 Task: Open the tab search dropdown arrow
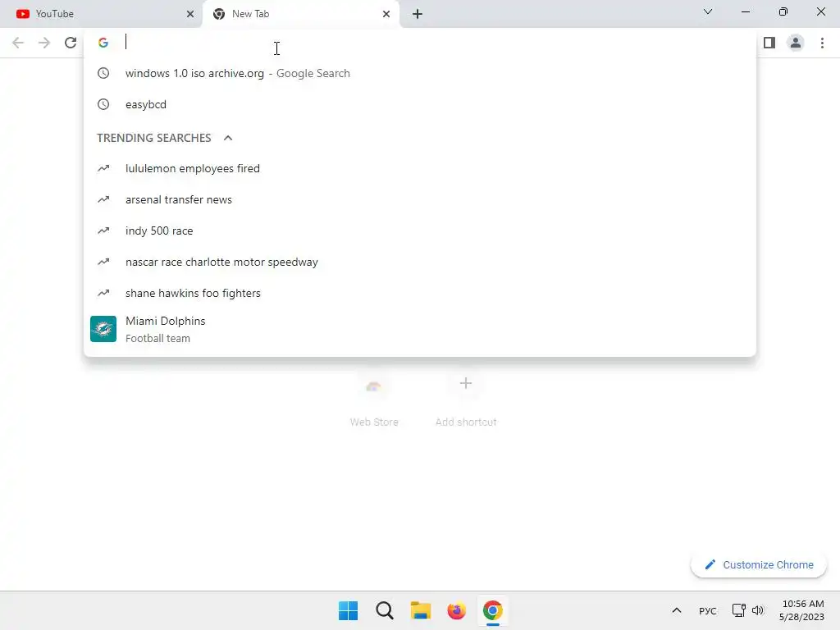(x=708, y=11)
